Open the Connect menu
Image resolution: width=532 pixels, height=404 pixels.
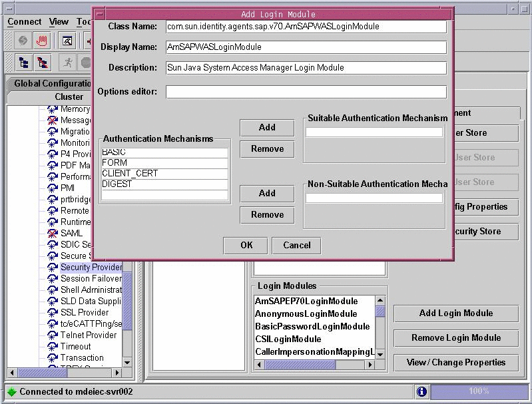[x=25, y=22]
